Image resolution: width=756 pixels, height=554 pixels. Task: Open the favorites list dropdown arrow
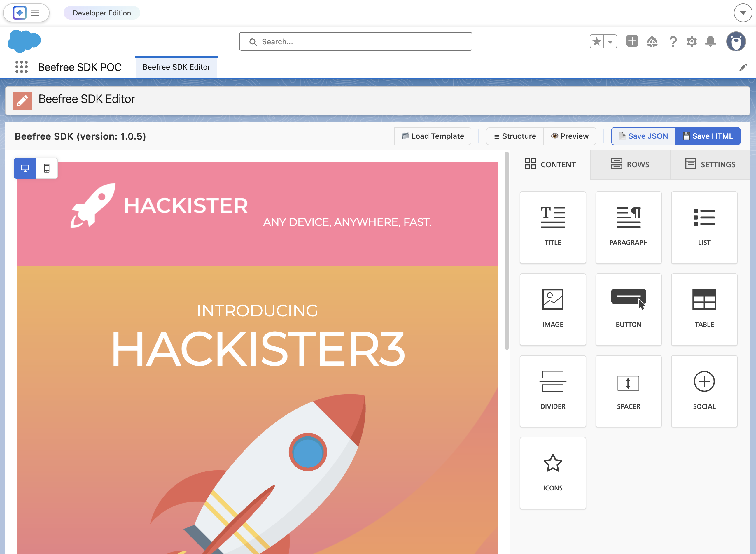(x=610, y=42)
